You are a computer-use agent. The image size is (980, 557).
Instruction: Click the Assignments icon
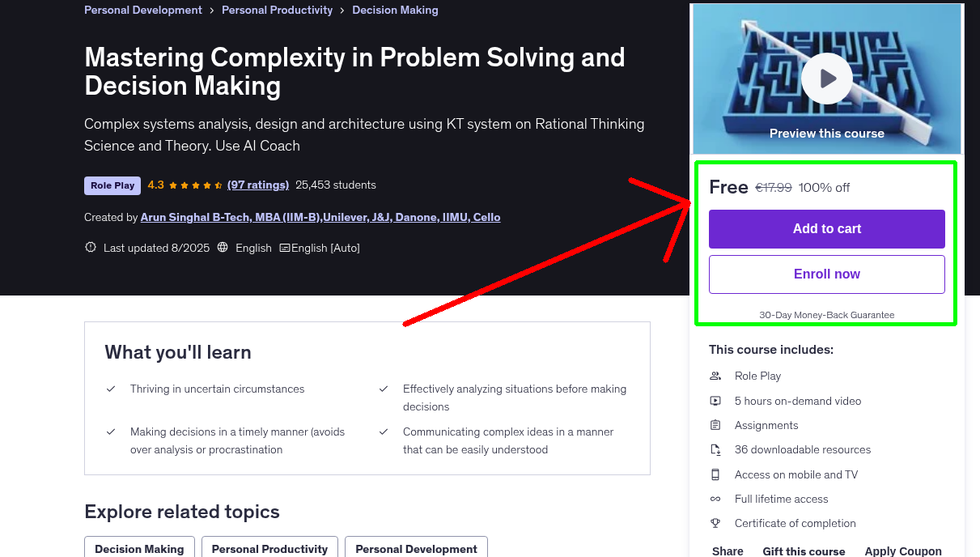(x=715, y=424)
